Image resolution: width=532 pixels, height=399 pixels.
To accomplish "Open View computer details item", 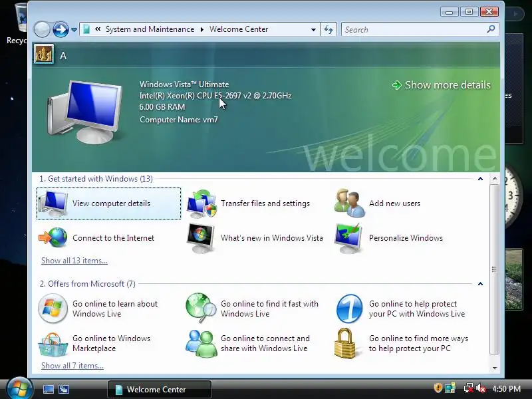I will [108, 203].
